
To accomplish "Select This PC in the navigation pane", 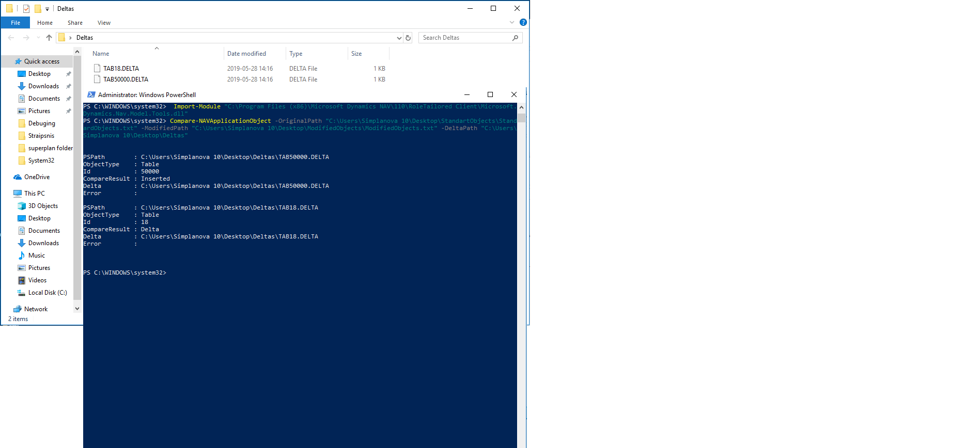I will pos(34,194).
